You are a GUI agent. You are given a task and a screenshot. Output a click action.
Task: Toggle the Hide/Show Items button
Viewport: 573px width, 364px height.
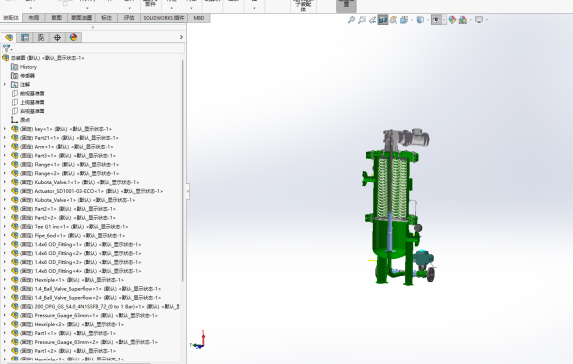click(x=436, y=20)
